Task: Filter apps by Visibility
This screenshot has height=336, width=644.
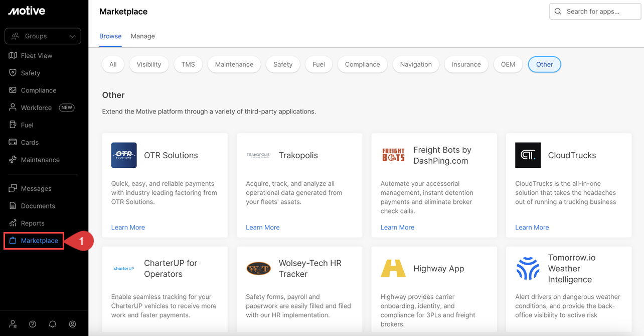Action: point(149,64)
